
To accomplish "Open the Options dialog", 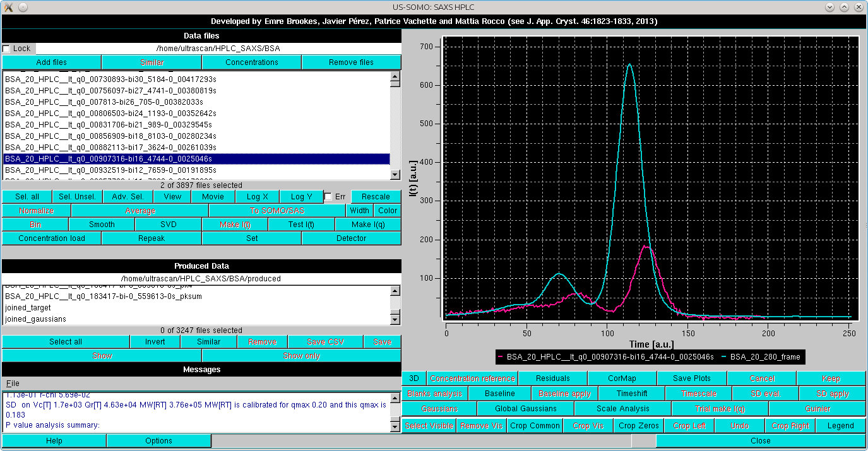I will click(x=159, y=441).
